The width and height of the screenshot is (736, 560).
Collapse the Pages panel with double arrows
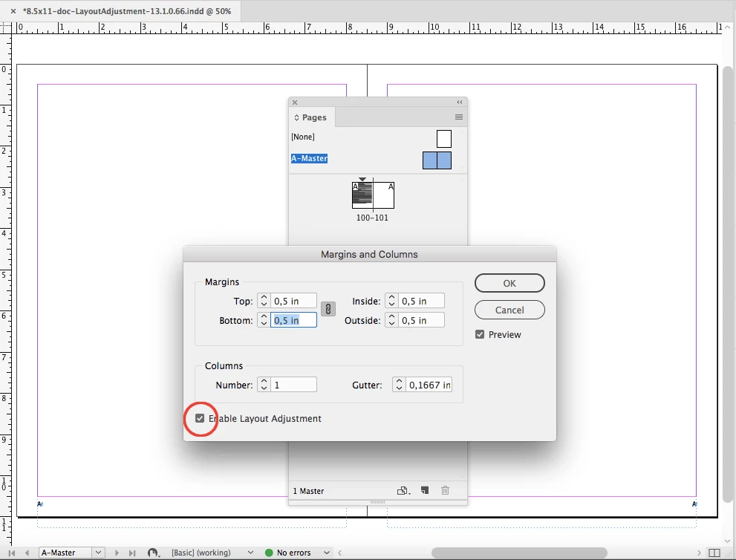click(460, 102)
